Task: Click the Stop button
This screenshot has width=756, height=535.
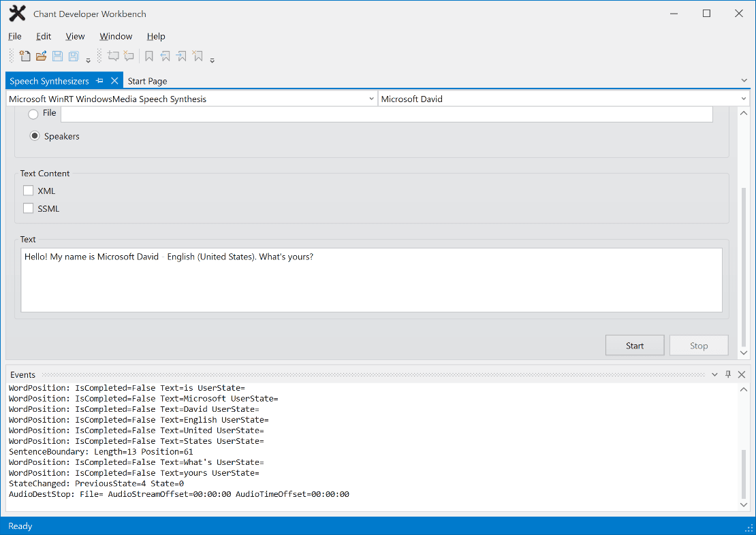Action: click(x=699, y=346)
